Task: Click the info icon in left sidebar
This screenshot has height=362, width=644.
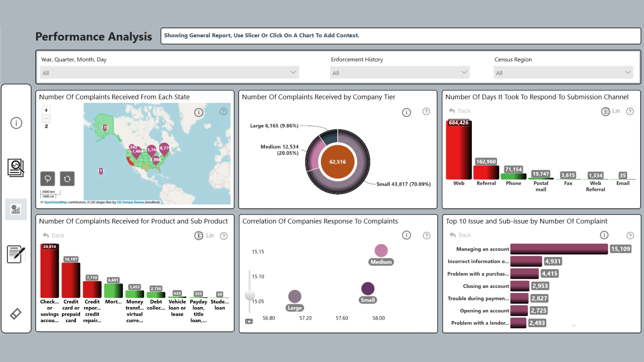Action: (16, 123)
